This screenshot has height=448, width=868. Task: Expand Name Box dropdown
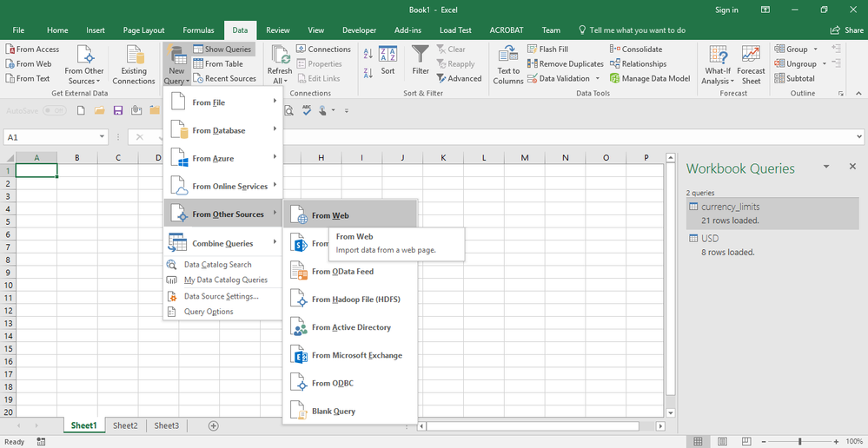tap(103, 137)
